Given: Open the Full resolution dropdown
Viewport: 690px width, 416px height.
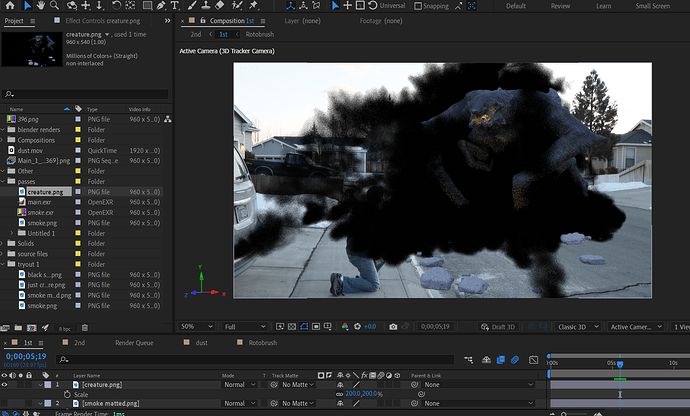Looking at the screenshot, I should (x=245, y=327).
